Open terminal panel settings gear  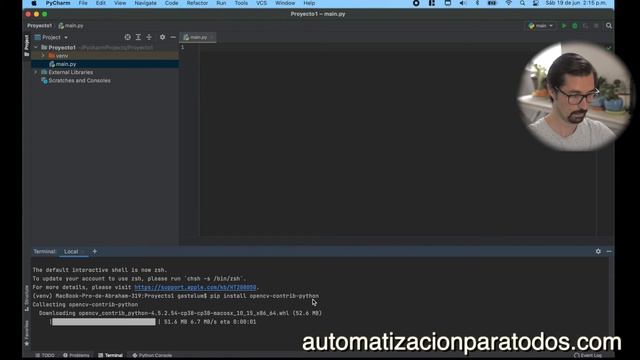pos(598,251)
